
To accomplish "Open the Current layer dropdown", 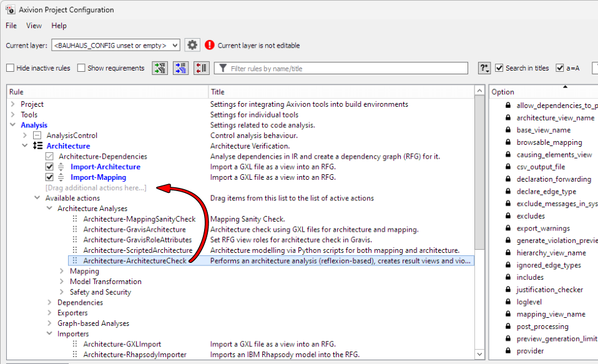I will 115,46.
